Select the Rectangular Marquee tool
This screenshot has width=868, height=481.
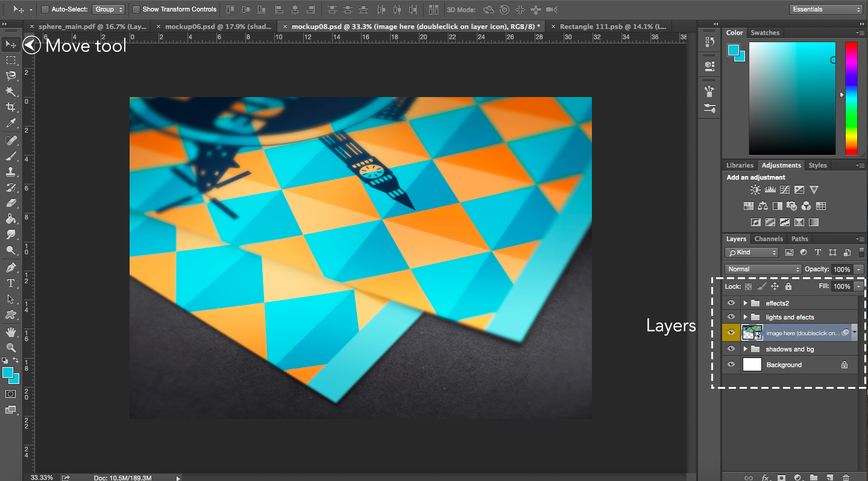coord(11,60)
